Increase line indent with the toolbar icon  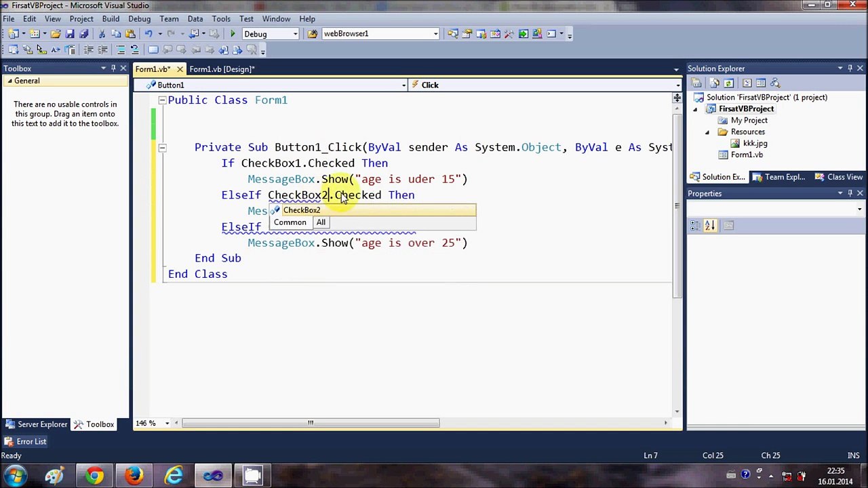pyautogui.click(x=102, y=49)
